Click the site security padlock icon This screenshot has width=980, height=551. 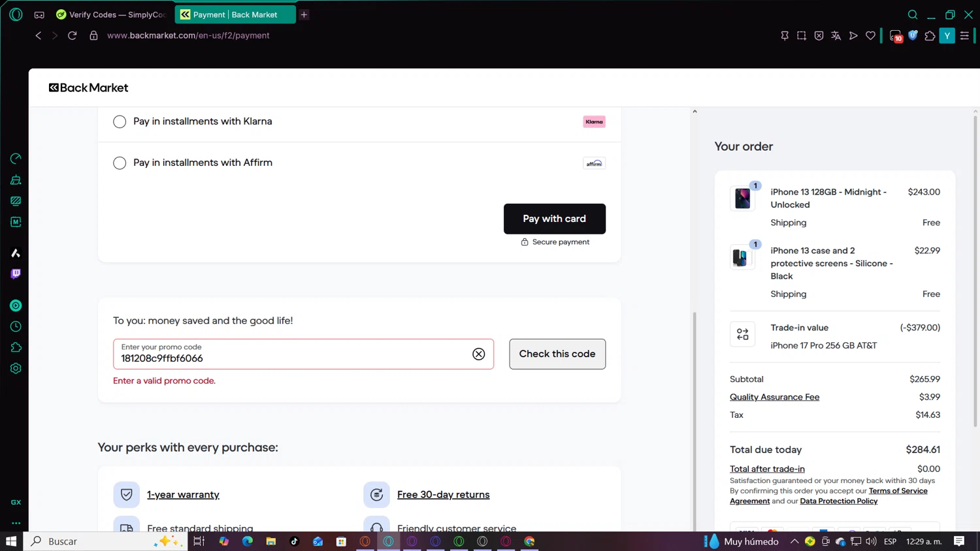tap(93, 35)
